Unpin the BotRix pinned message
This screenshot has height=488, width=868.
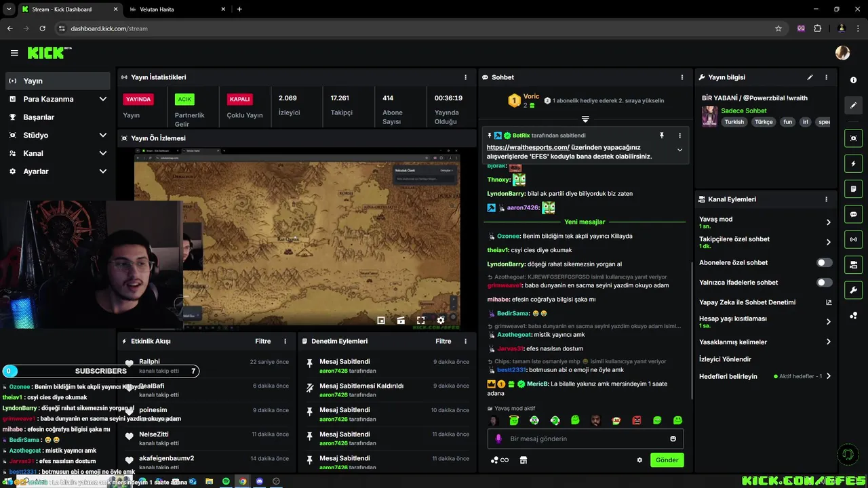pos(662,136)
